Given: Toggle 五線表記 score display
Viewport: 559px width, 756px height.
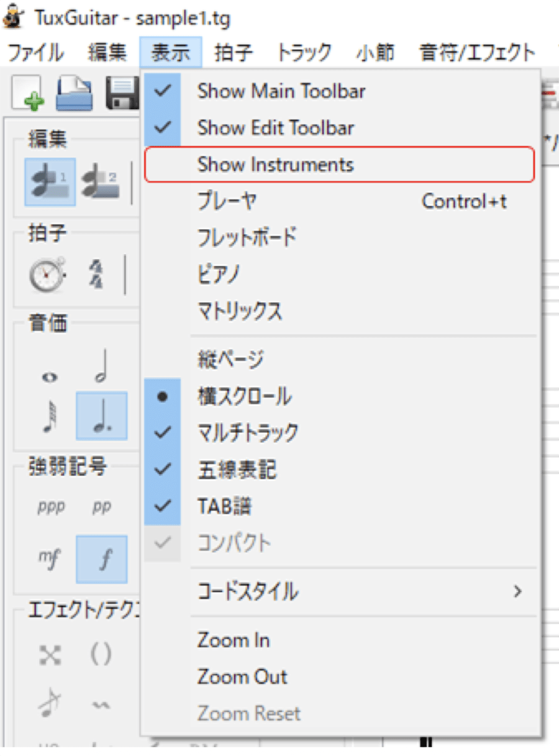Looking at the screenshot, I should coord(340,470).
